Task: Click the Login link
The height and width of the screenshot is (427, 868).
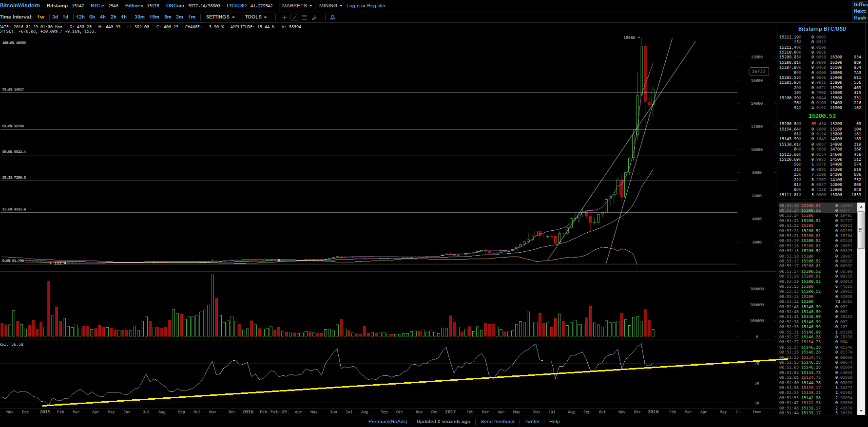Action: [x=353, y=6]
